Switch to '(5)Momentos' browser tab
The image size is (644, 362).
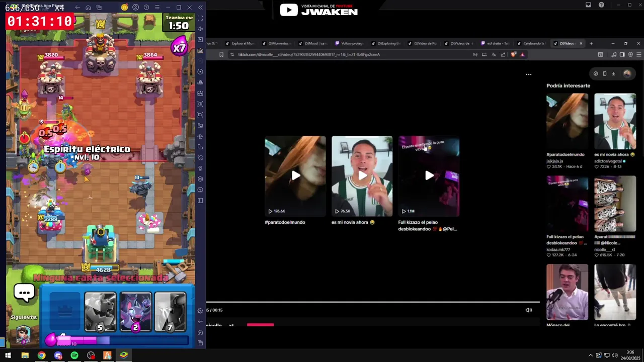tap(277, 43)
